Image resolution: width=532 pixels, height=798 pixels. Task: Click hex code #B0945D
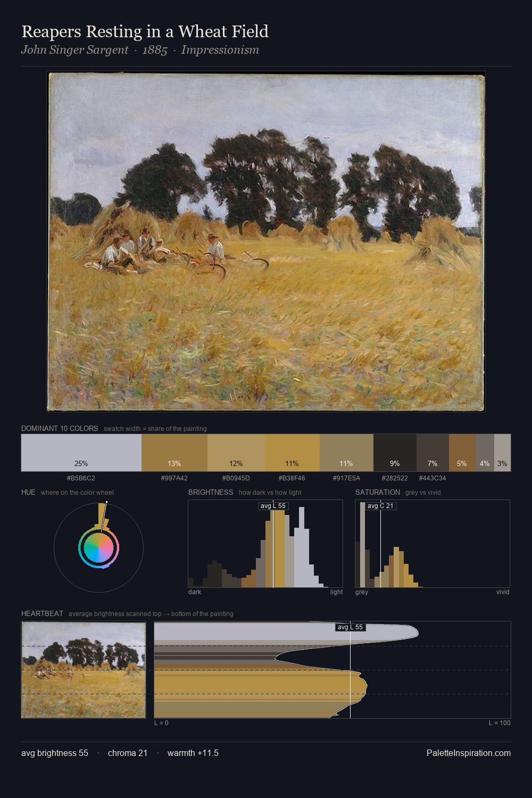(x=236, y=478)
